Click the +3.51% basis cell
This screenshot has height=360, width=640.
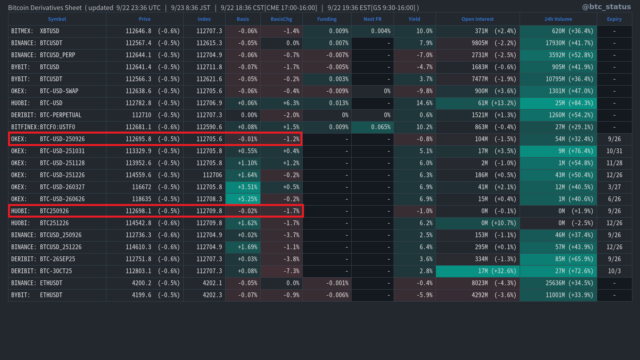coord(243,187)
